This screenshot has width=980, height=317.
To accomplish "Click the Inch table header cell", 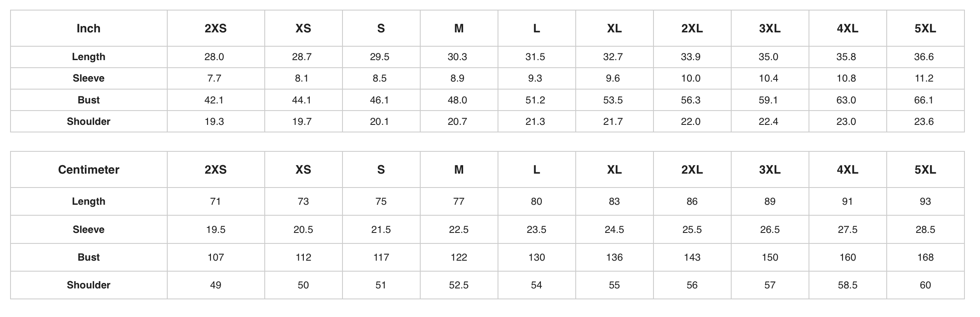I will click(x=88, y=29).
